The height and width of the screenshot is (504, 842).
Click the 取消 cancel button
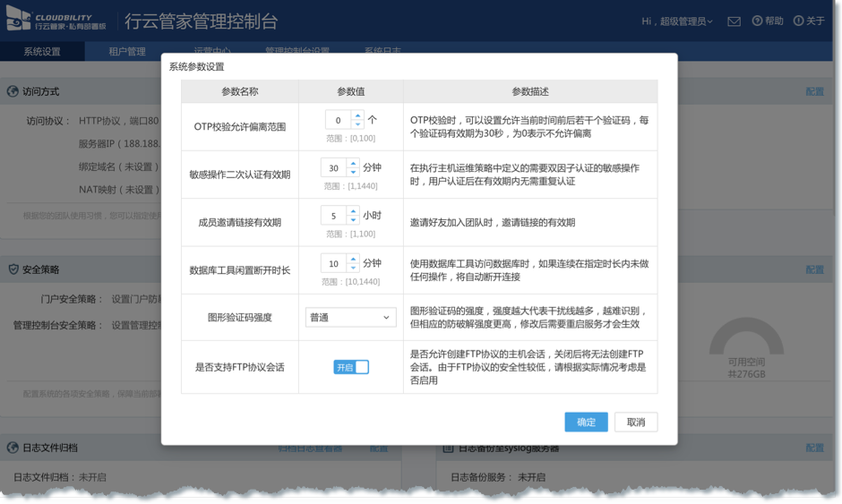(x=636, y=423)
